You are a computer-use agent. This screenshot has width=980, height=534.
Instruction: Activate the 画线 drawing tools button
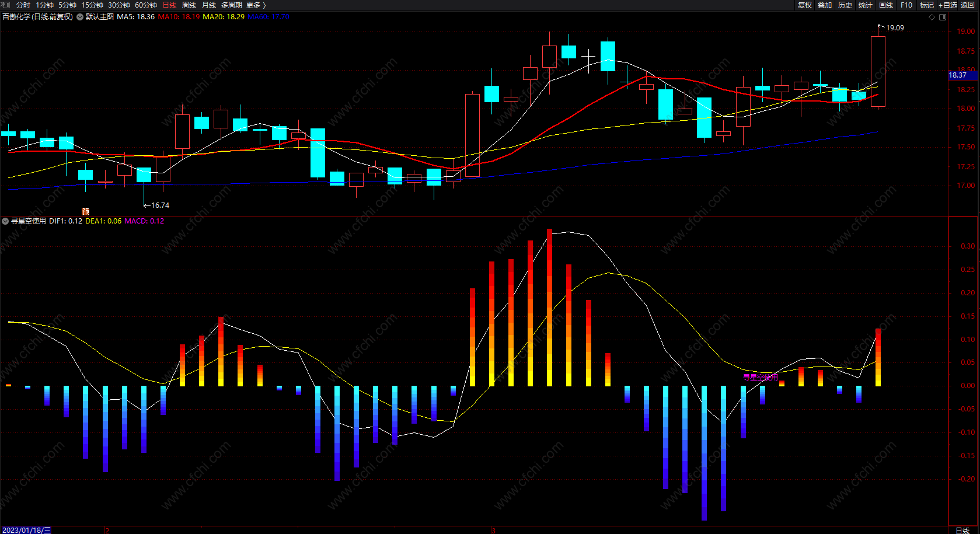click(x=886, y=5)
